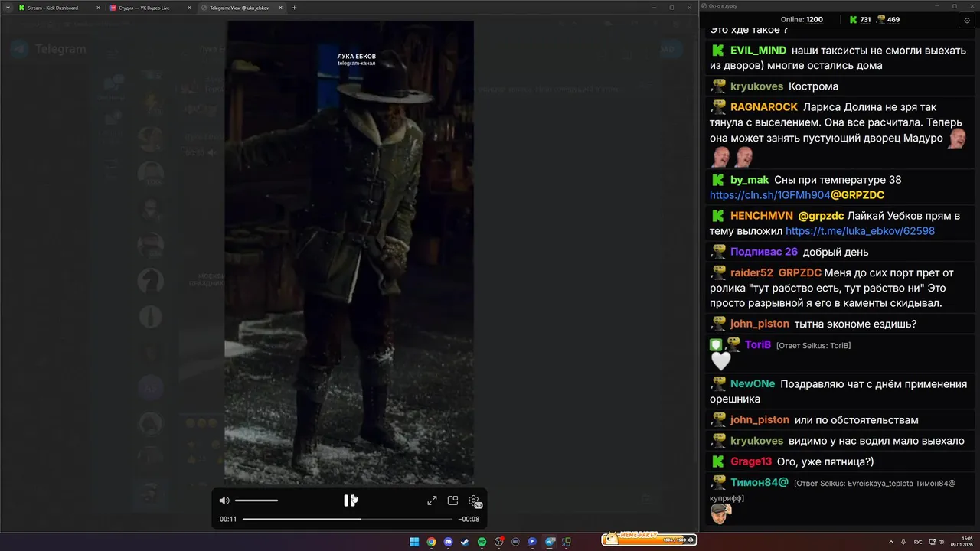Click the Telegram logo in the dimmed page

[21, 49]
